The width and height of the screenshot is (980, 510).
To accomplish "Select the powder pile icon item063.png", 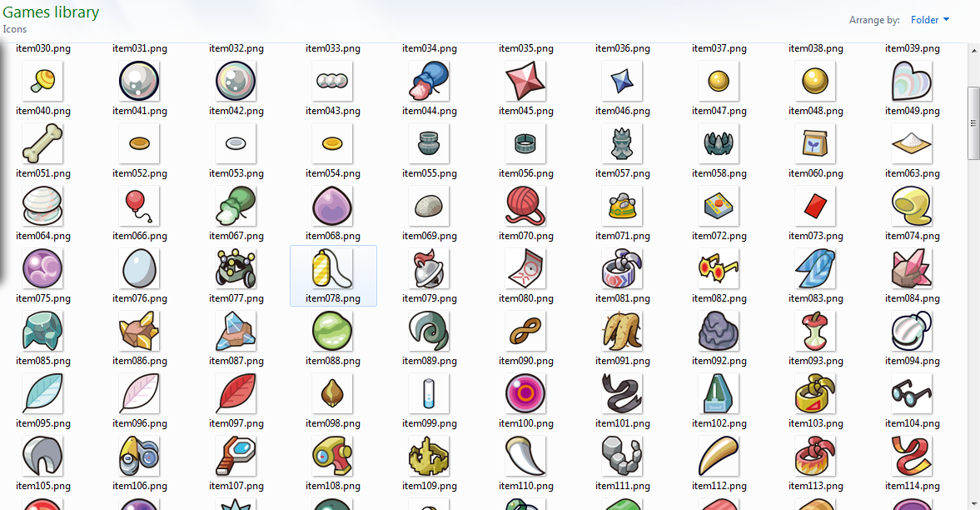I will 912,143.
